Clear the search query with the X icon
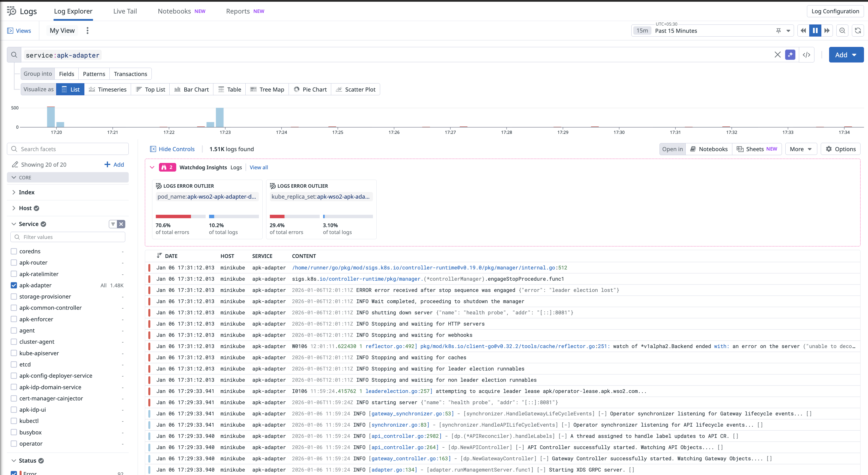The width and height of the screenshot is (868, 475). 777,55
